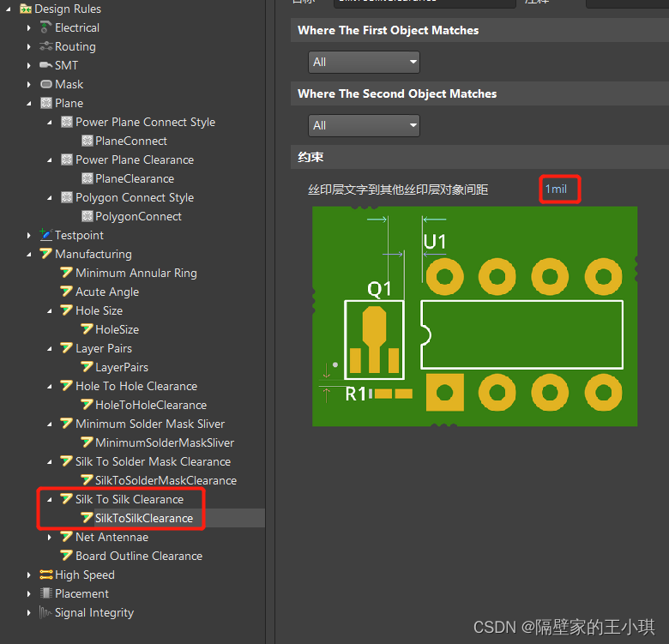Collapse the Design Rules root node
Viewport: 669px width, 644px height.
[8, 9]
